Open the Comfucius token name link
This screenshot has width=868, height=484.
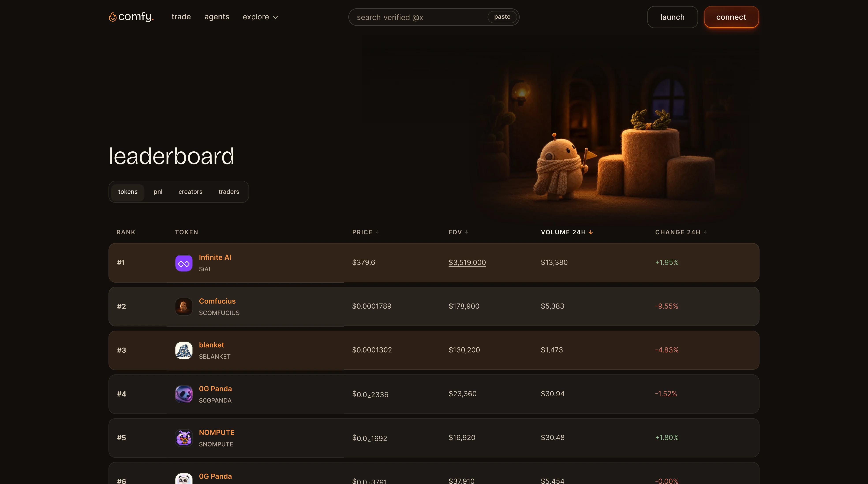pos(217,301)
